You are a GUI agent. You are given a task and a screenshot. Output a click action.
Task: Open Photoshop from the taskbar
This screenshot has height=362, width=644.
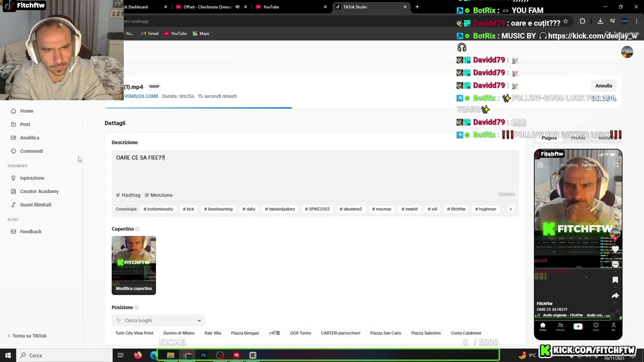(204, 355)
